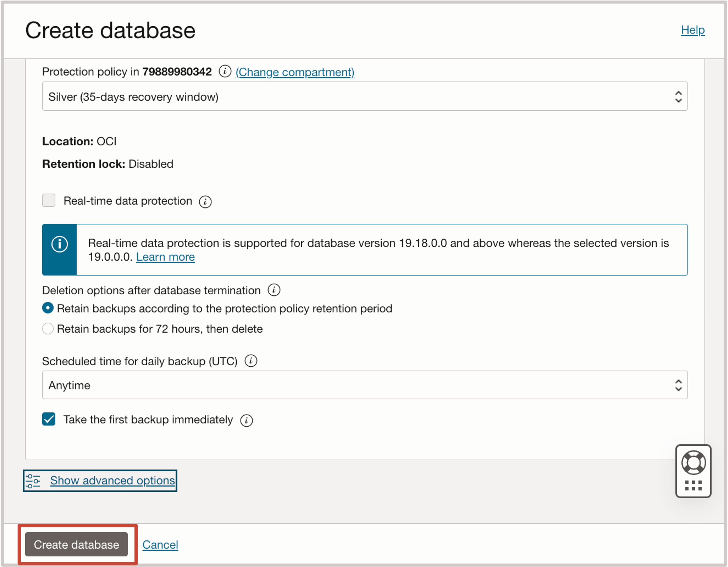728x567 pixels.
Task: Select retain backups per protection policy radio button
Action: click(x=49, y=308)
